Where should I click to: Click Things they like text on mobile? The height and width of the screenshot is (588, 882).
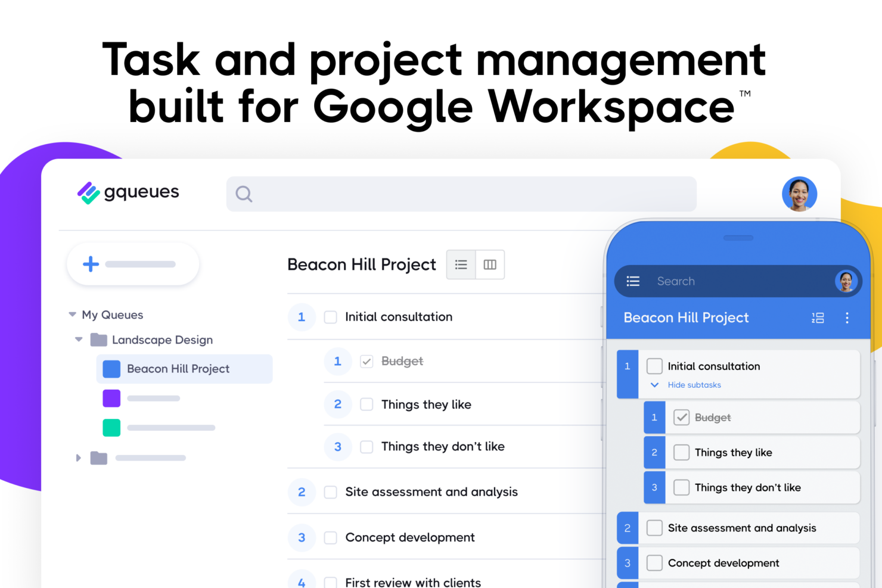click(x=734, y=452)
